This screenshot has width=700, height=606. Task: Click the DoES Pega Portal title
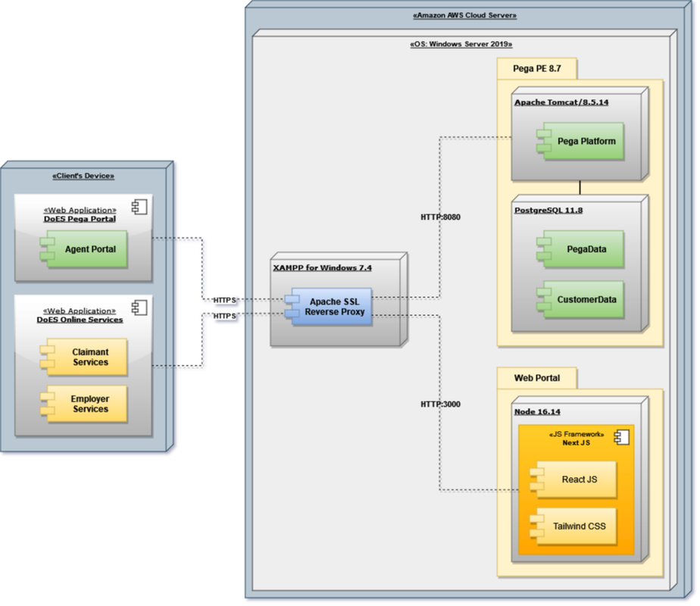click(80, 219)
